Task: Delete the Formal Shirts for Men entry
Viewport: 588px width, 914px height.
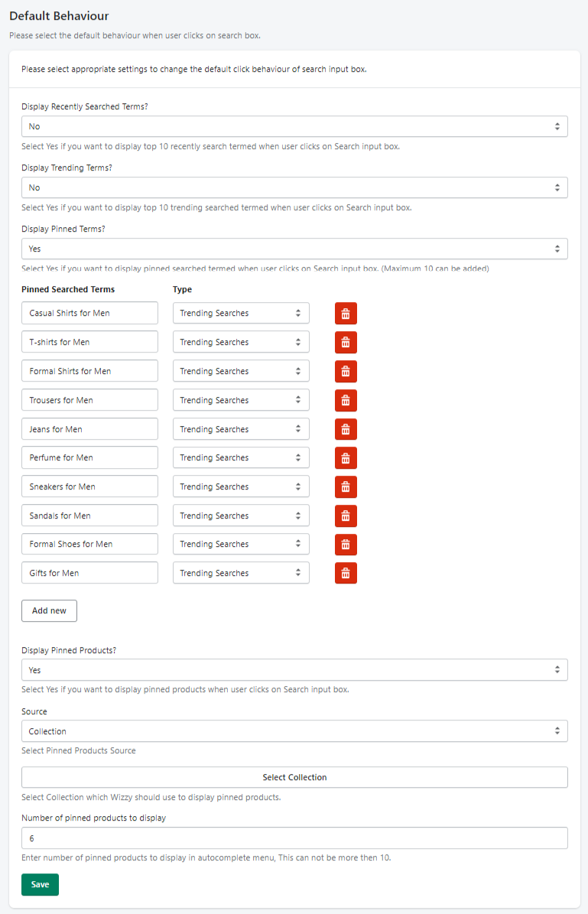Action: [x=346, y=371]
